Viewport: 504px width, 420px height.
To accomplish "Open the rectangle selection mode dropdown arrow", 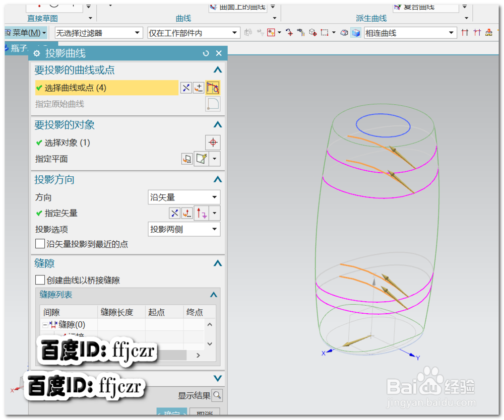I will [x=334, y=32].
